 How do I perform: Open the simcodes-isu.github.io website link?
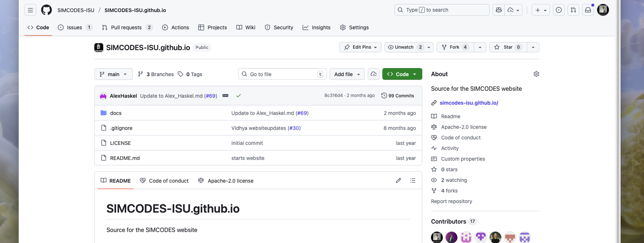(469, 103)
